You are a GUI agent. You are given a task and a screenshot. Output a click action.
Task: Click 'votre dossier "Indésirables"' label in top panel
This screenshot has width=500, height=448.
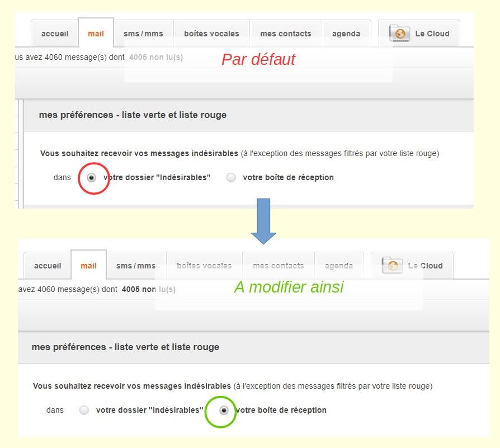(x=157, y=177)
